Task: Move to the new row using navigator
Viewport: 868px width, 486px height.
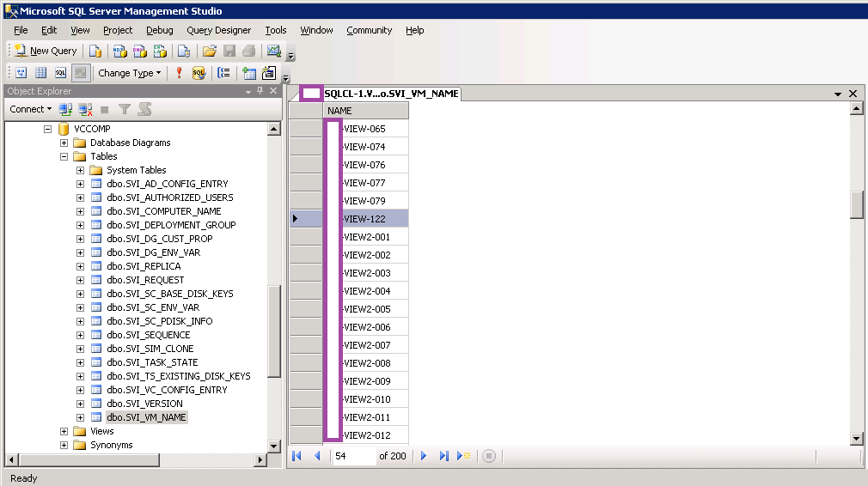Action: (x=464, y=456)
